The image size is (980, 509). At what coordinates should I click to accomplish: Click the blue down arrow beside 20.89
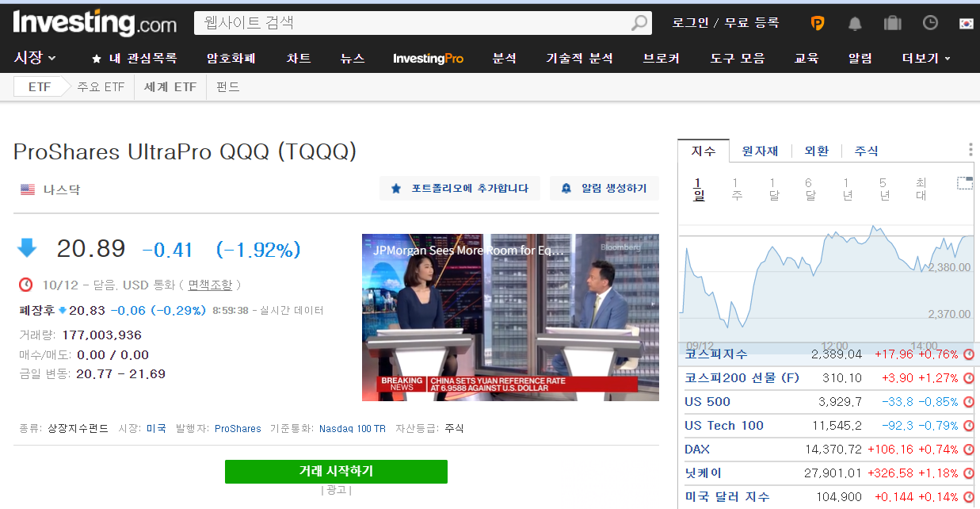point(27,248)
